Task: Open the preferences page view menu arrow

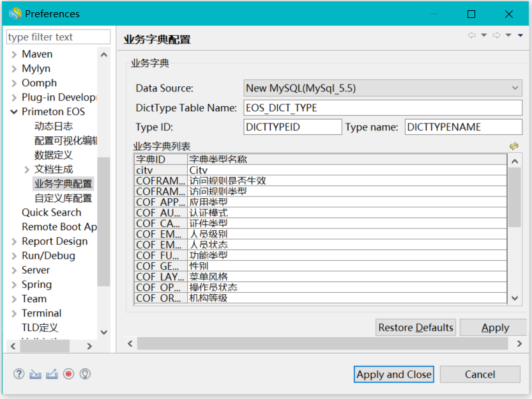Action: [521, 36]
